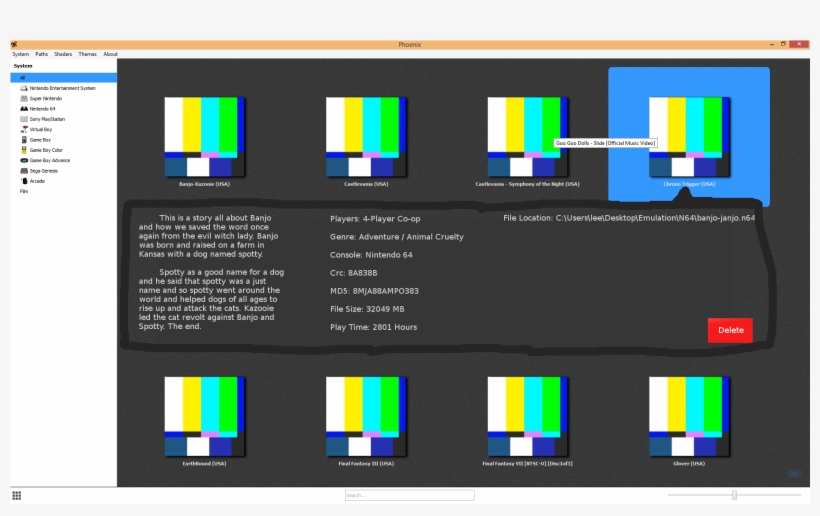Select the Super Nintendo console icon

click(x=24, y=99)
